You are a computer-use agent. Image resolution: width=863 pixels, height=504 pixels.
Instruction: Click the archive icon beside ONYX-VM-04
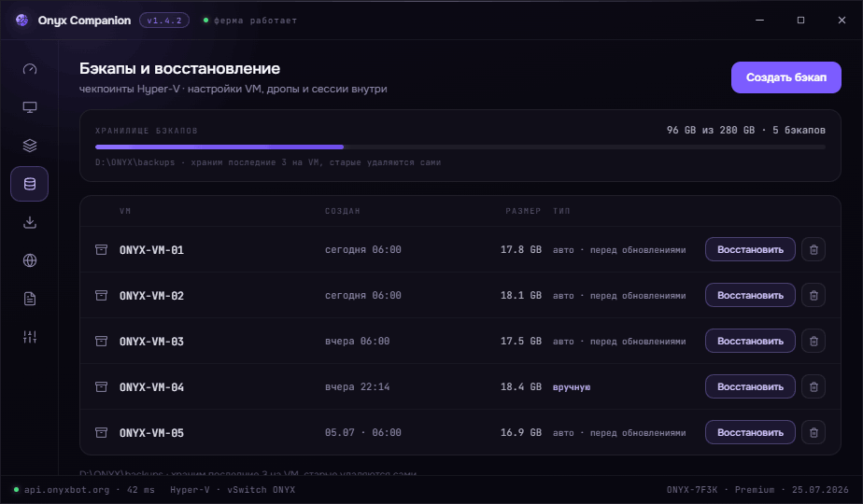[101, 386]
